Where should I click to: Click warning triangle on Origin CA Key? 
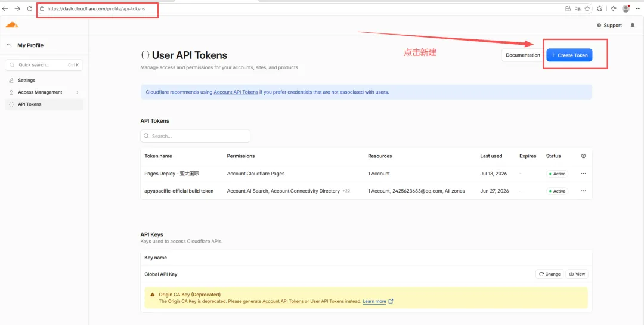point(153,295)
